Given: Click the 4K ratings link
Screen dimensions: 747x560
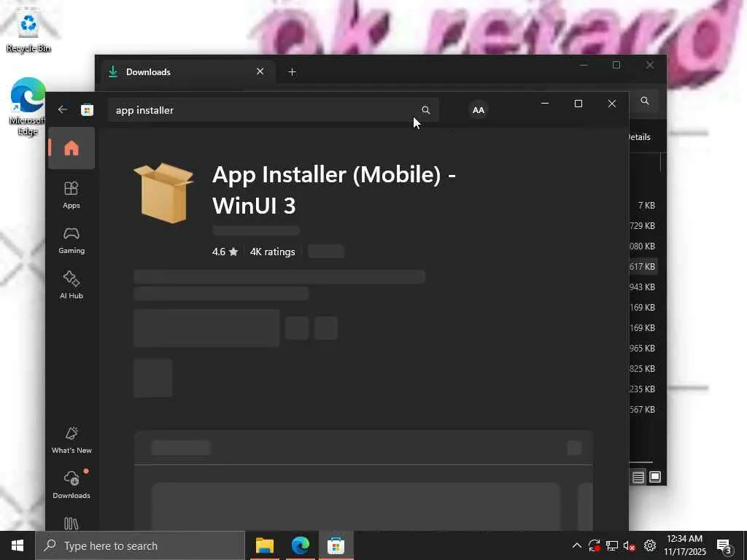Looking at the screenshot, I should [273, 252].
